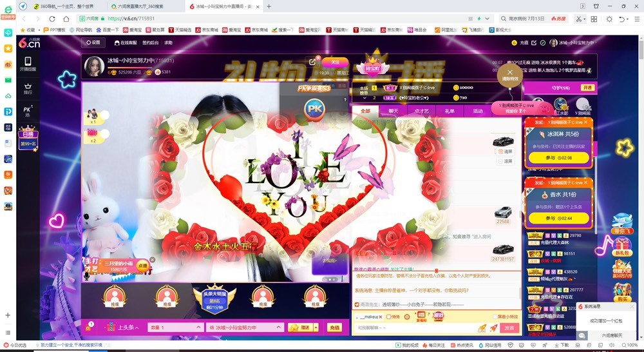Click the browser refresh icon
This screenshot has width=644, height=352.
(x=52, y=19)
